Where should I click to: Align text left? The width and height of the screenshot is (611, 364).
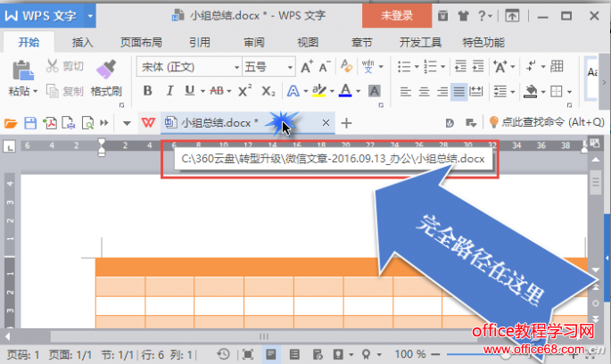pos(406,92)
